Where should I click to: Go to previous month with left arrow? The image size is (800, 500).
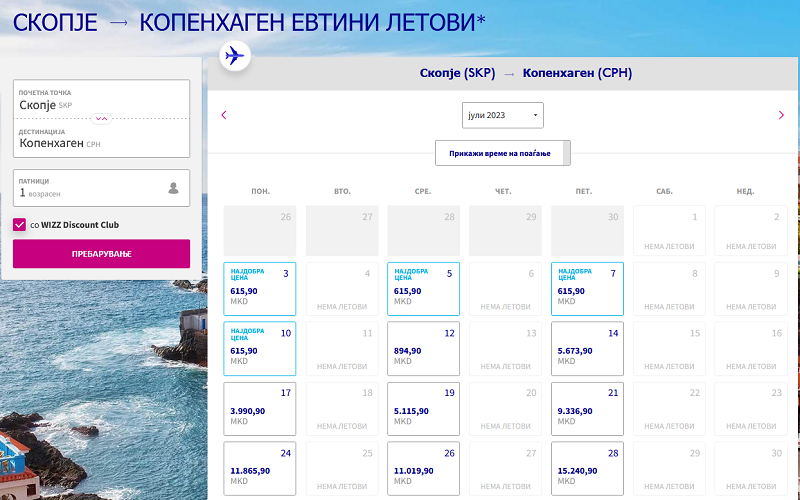pyautogui.click(x=224, y=115)
